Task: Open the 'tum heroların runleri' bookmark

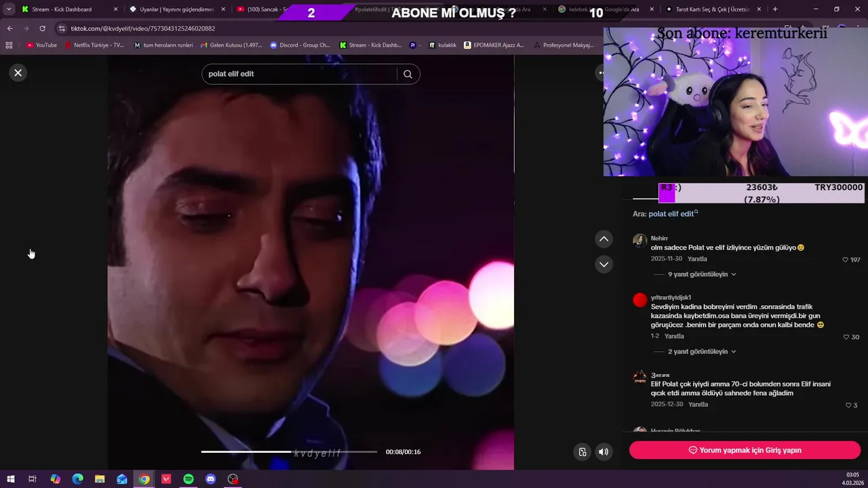Action: tap(163, 45)
